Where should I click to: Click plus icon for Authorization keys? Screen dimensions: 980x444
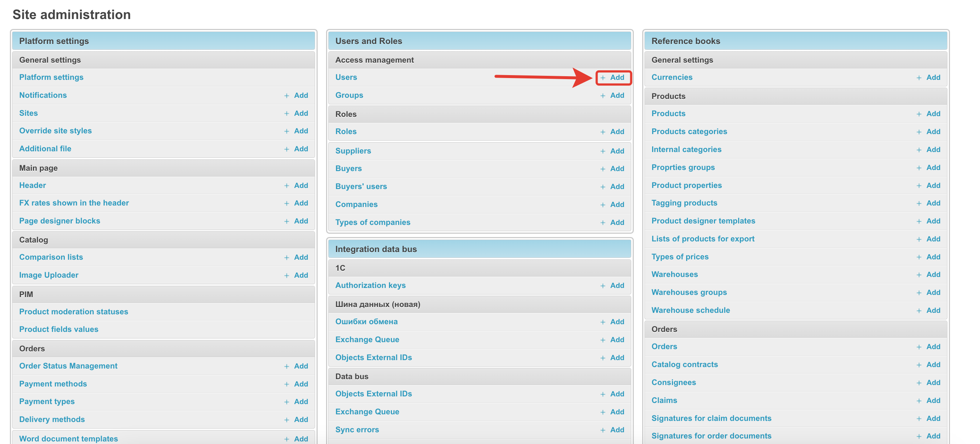click(603, 286)
